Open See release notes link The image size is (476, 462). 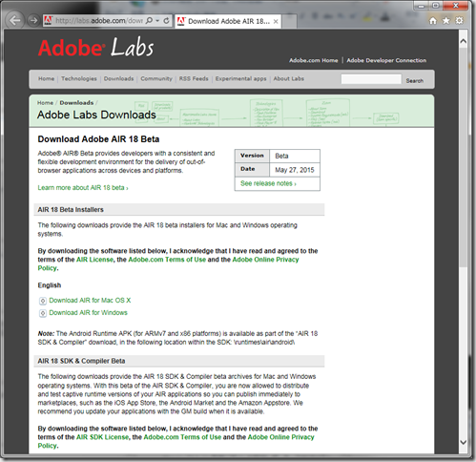click(x=268, y=183)
